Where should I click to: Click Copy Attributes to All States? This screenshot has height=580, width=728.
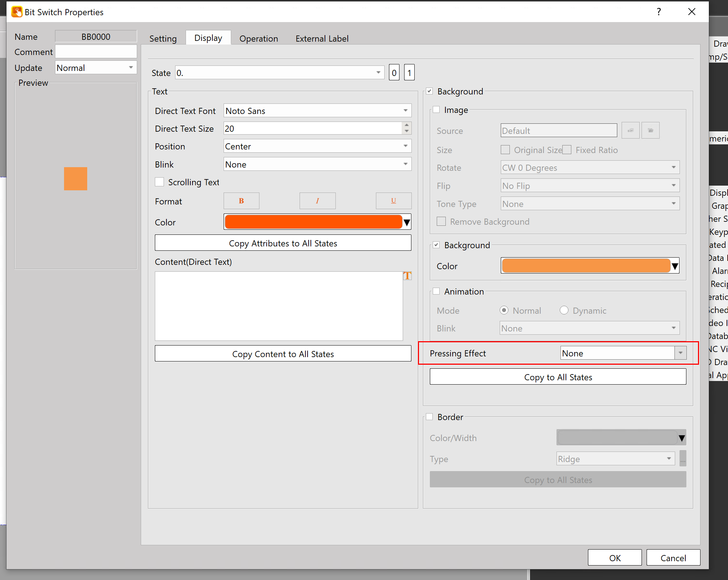(283, 243)
